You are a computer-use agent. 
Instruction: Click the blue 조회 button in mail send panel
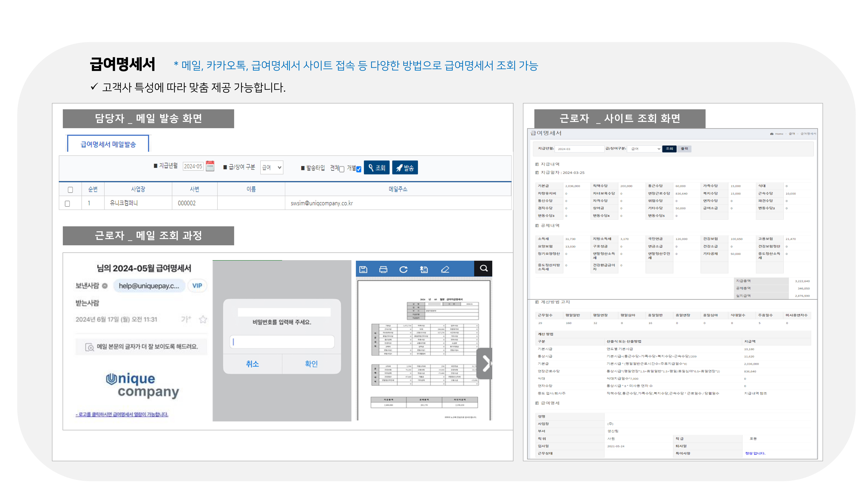point(377,168)
